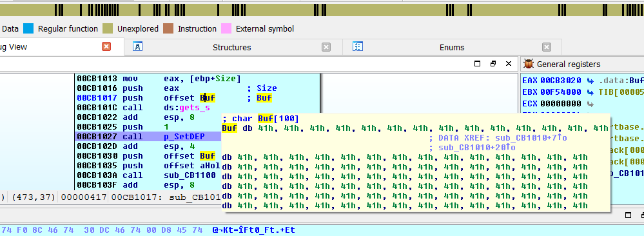Open the Enums tab icon

click(358, 46)
